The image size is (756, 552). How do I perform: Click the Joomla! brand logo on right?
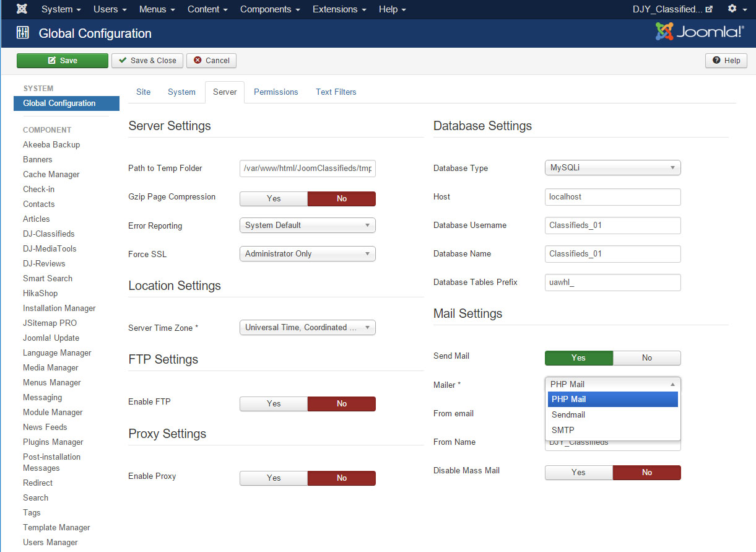pyautogui.click(x=700, y=32)
